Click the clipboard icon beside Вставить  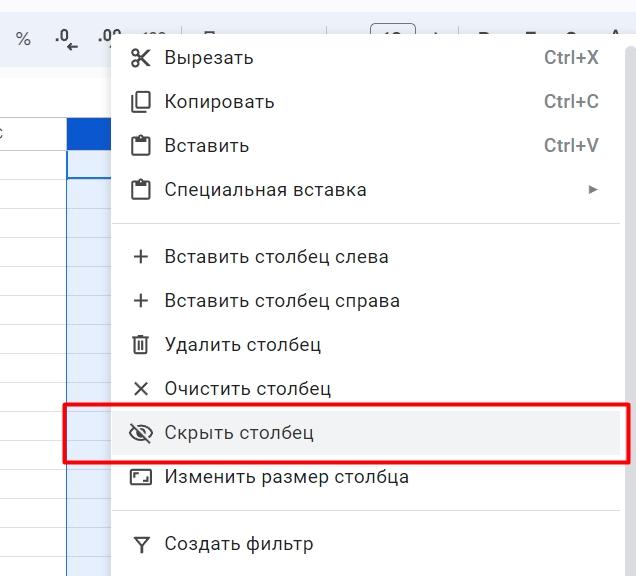click(x=141, y=146)
